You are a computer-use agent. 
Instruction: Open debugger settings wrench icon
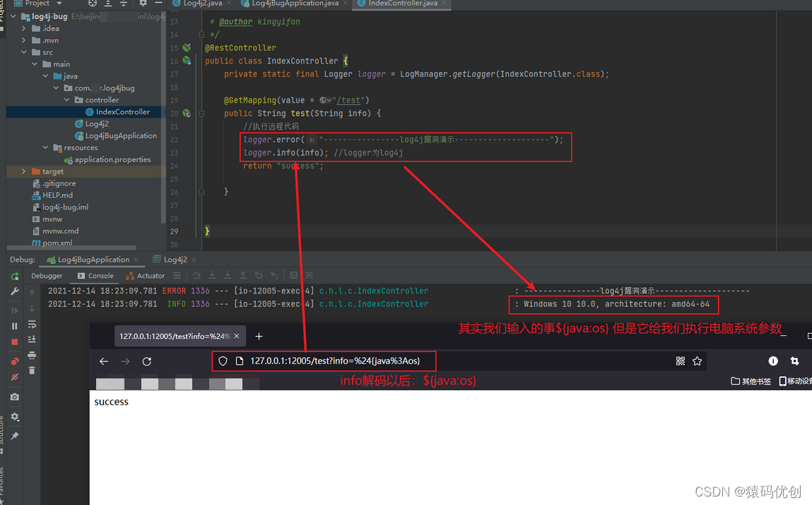[x=15, y=292]
